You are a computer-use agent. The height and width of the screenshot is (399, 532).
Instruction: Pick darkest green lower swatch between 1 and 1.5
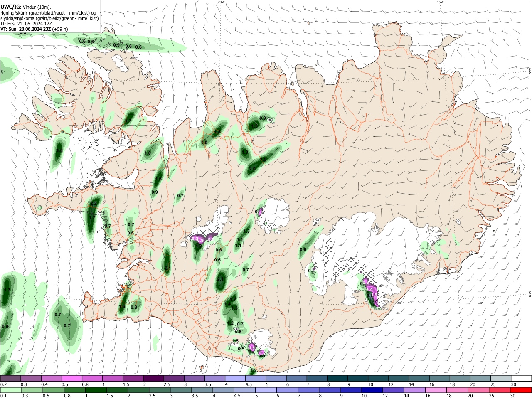[x=96, y=390]
